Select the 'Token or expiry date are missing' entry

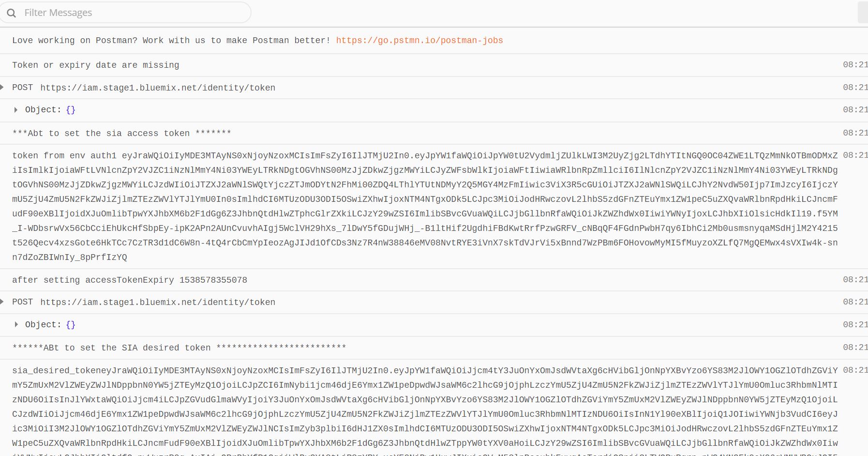[96, 65]
